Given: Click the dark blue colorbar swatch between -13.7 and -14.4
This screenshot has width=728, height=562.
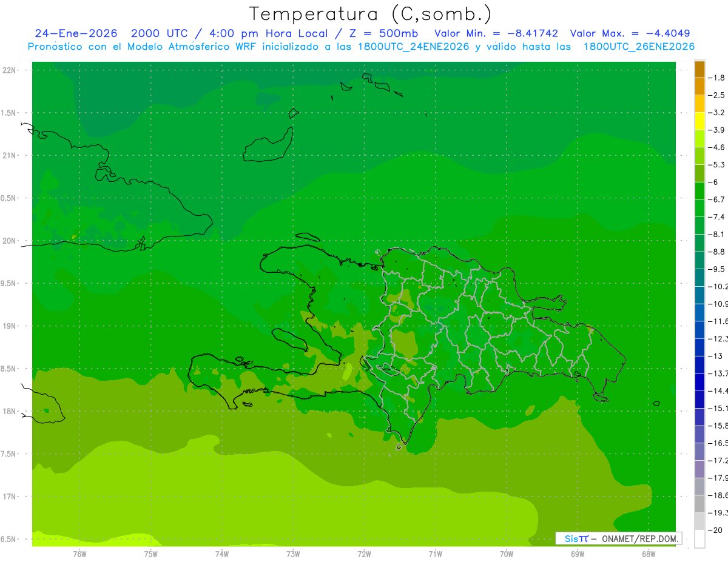Looking at the screenshot, I should pyautogui.click(x=699, y=383).
